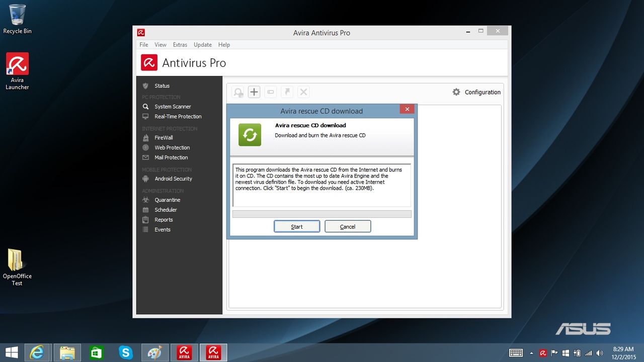
Task: Open the View menu
Action: [x=160, y=45]
